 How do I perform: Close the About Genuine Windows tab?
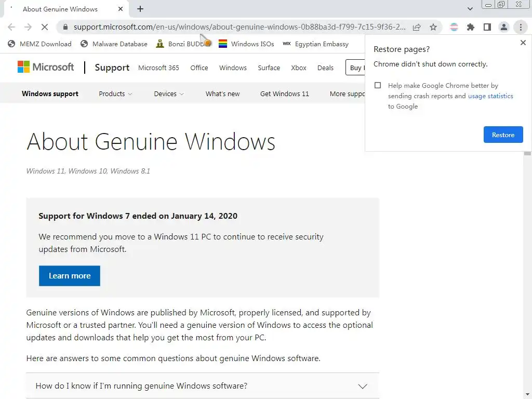point(121,9)
